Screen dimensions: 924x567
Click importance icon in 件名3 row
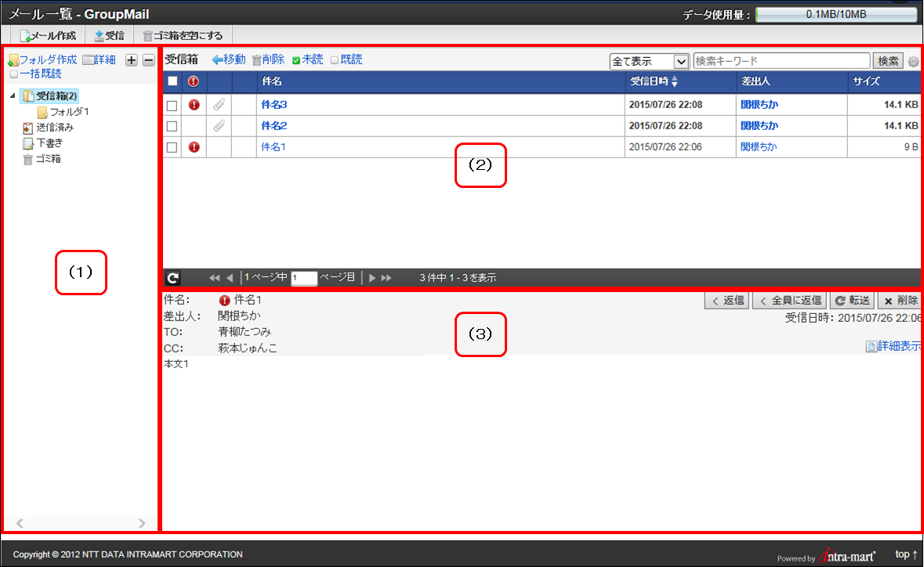pyautogui.click(x=194, y=105)
